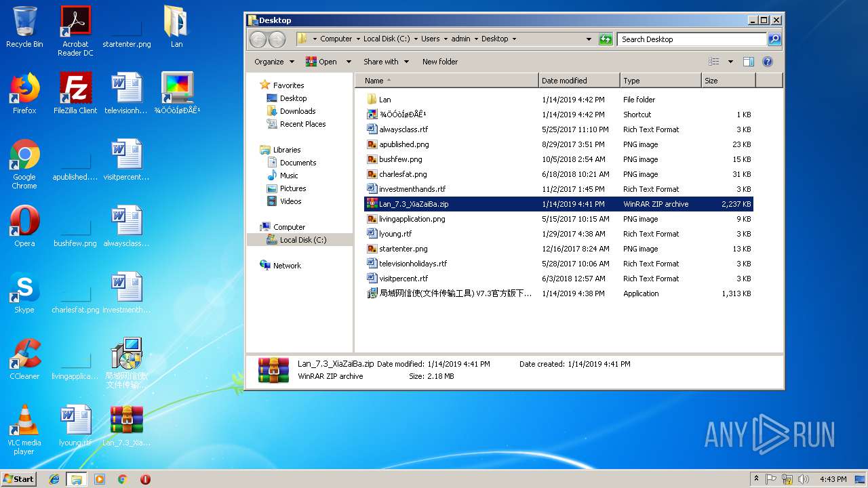Click the Start button
The height and width of the screenshot is (488, 868).
[19, 479]
